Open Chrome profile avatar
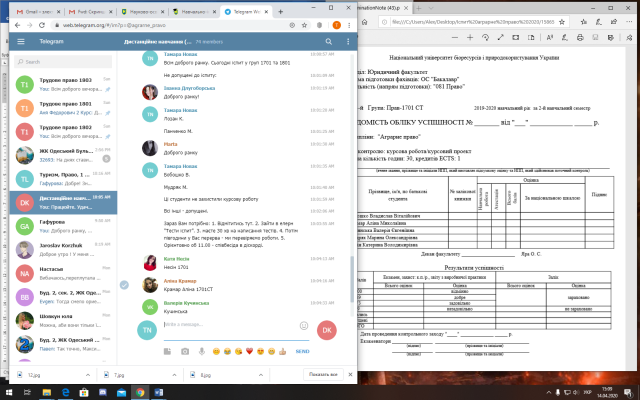 tap(336, 25)
